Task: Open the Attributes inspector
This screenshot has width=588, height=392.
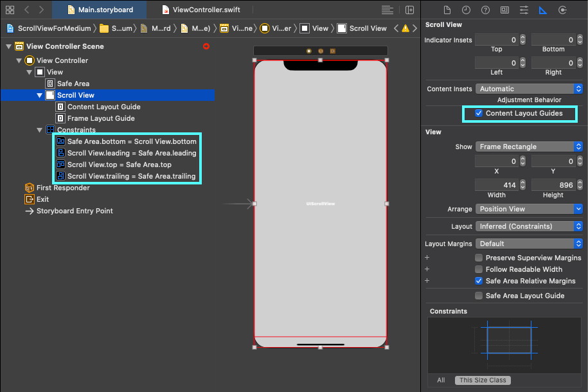Action: (x=522, y=10)
